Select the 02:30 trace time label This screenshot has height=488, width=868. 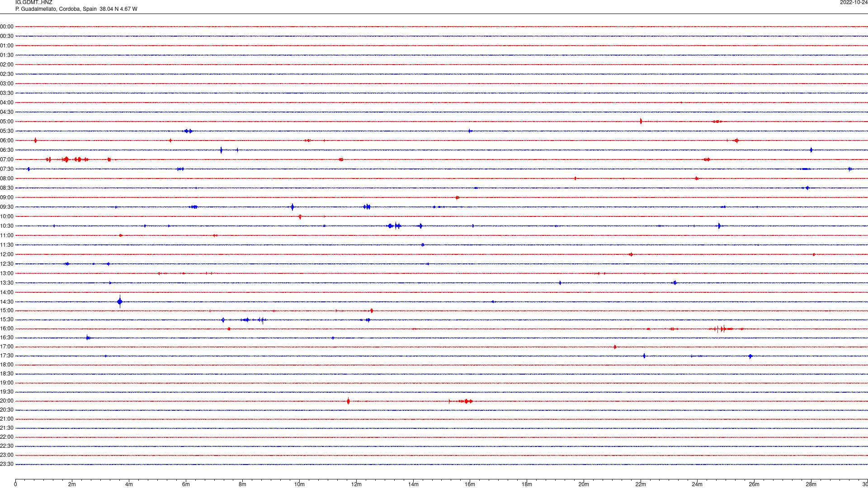pos(7,74)
